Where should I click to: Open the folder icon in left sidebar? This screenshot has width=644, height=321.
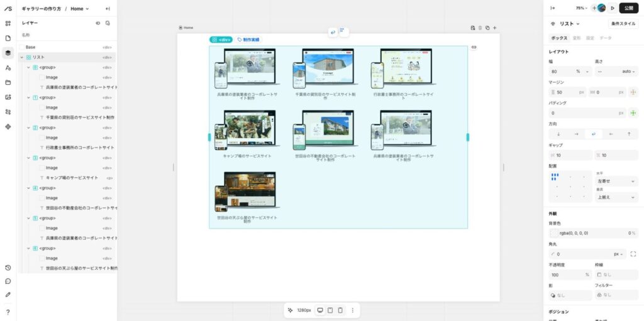point(8,82)
